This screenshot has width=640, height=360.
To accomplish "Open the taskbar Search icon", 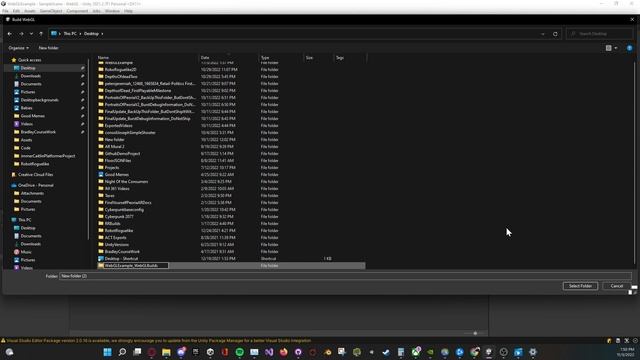I will (122, 352).
